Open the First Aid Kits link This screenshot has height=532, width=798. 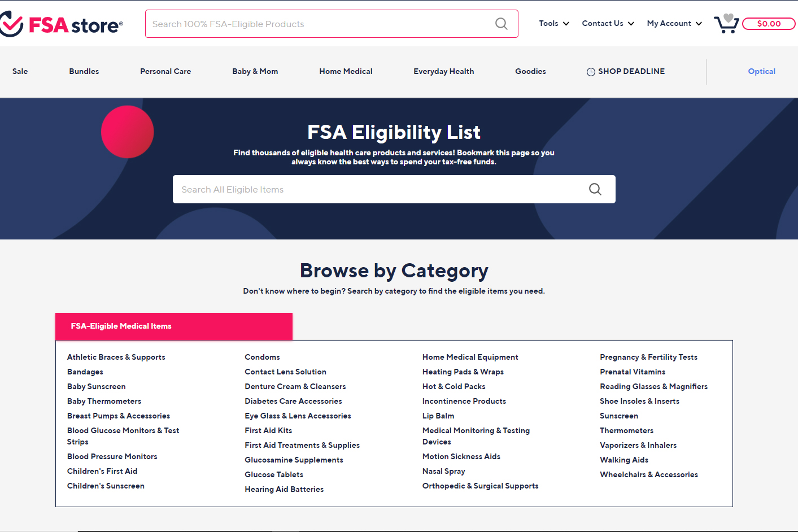(268, 430)
